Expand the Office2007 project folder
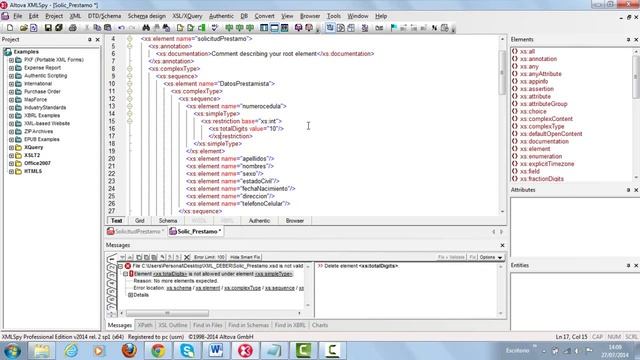This screenshot has height=360, width=640. tap(11, 163)
